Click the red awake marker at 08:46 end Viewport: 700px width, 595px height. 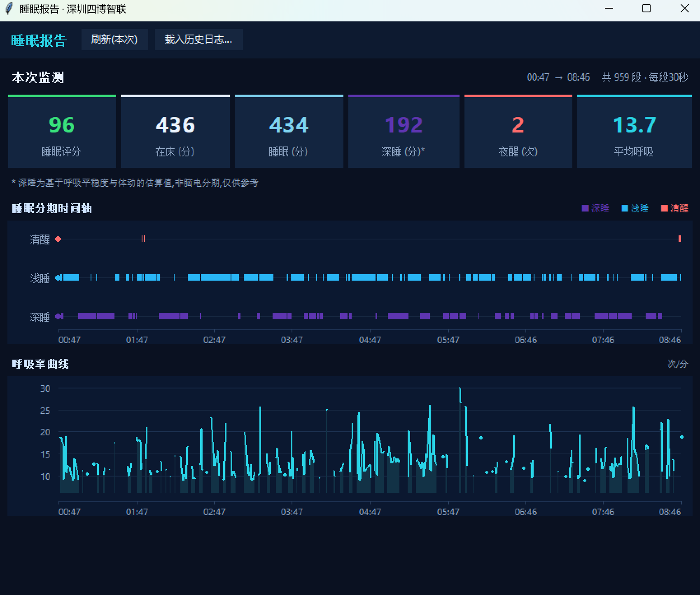(x=680, y=239)
